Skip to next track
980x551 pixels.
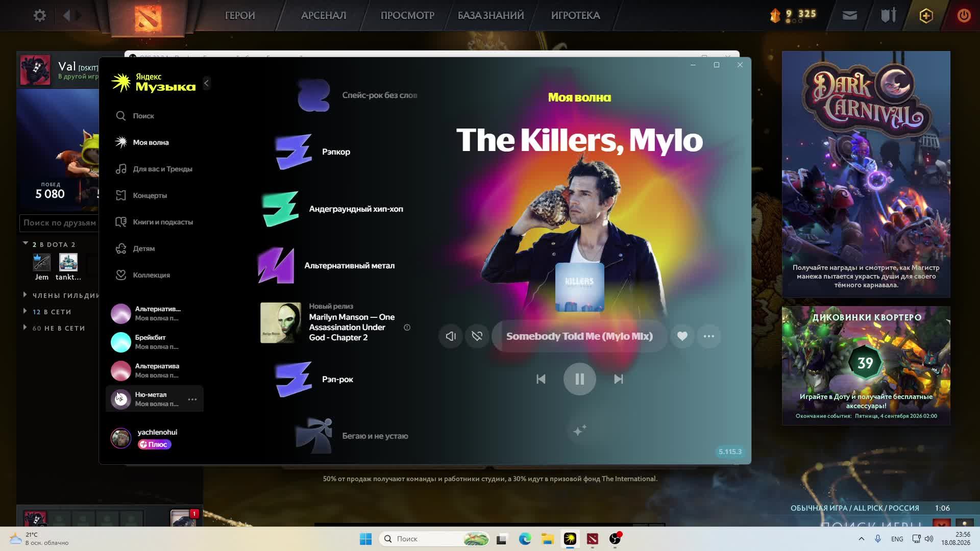(619, 379)
